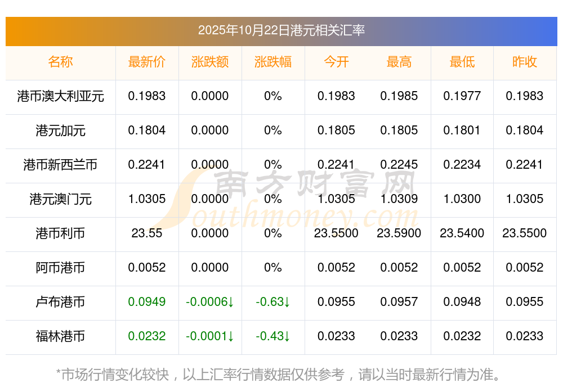Click the 涨跌额 column header
563x392 pixels.
210,62
